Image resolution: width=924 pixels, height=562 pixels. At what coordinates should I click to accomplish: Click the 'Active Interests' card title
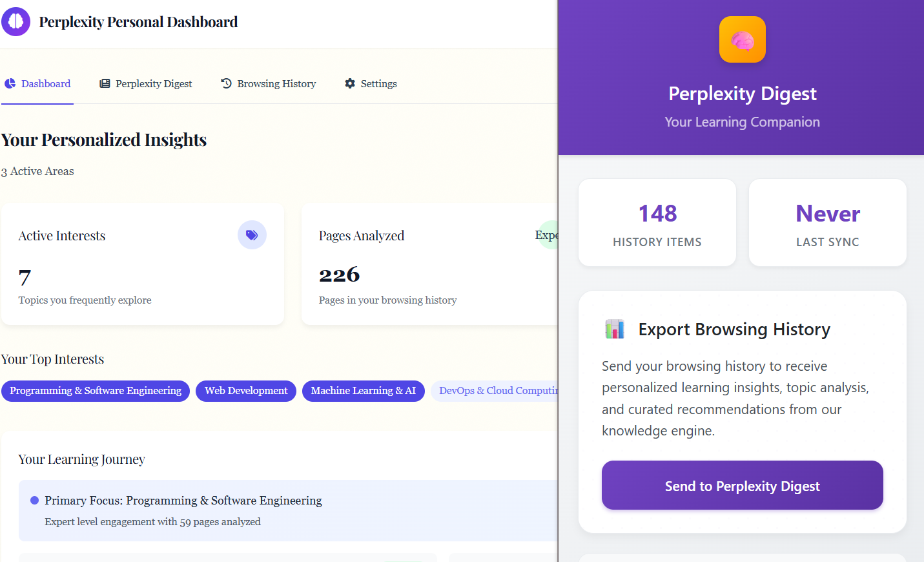[x=62, y=236]
